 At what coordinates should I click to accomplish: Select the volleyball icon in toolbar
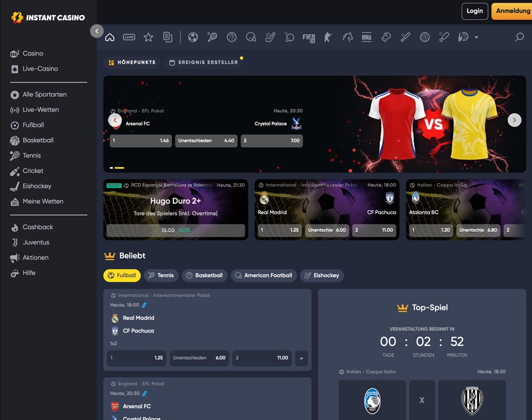tap(425, 37)
